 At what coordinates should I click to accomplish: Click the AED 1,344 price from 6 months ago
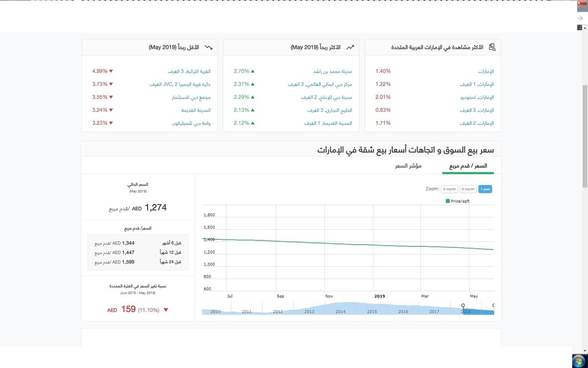point(123,243)
